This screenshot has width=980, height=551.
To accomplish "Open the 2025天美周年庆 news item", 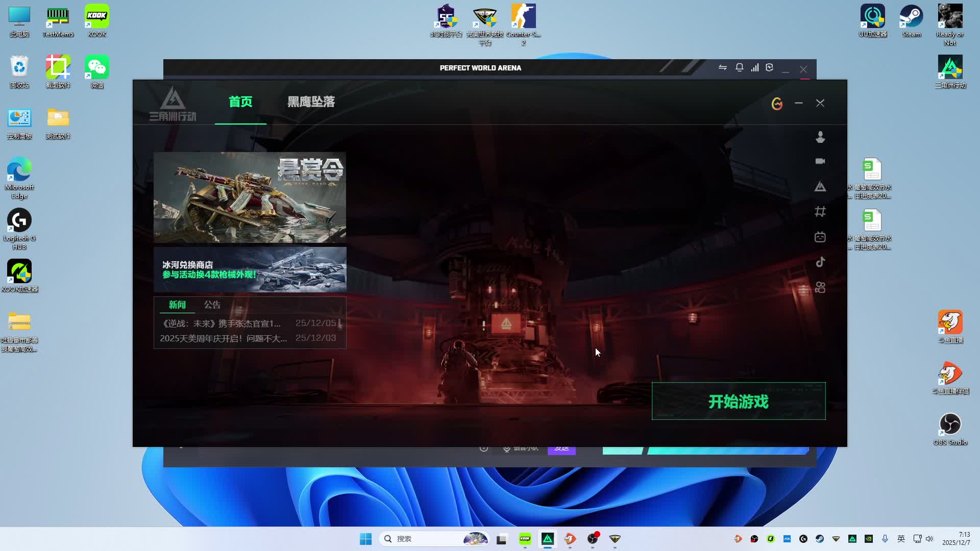I will click(223, 338).
